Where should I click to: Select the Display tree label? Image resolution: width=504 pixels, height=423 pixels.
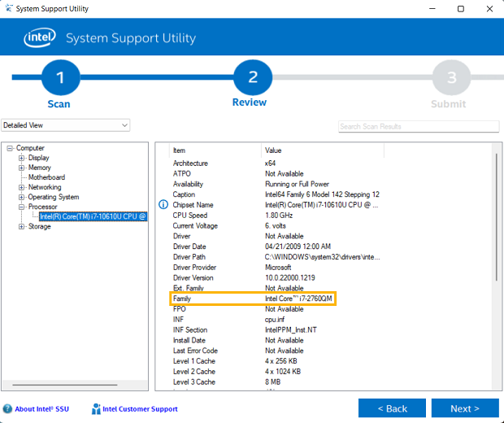(x=38, y=158)
